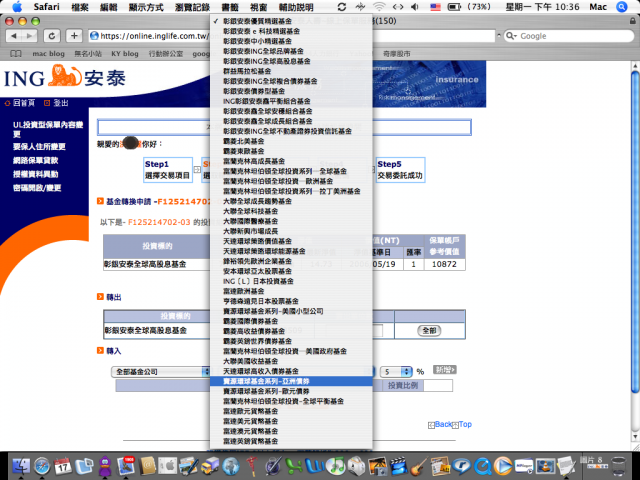Open Mail stamp icon with red badge
This screenshot has width=640, height=480.
126,466
